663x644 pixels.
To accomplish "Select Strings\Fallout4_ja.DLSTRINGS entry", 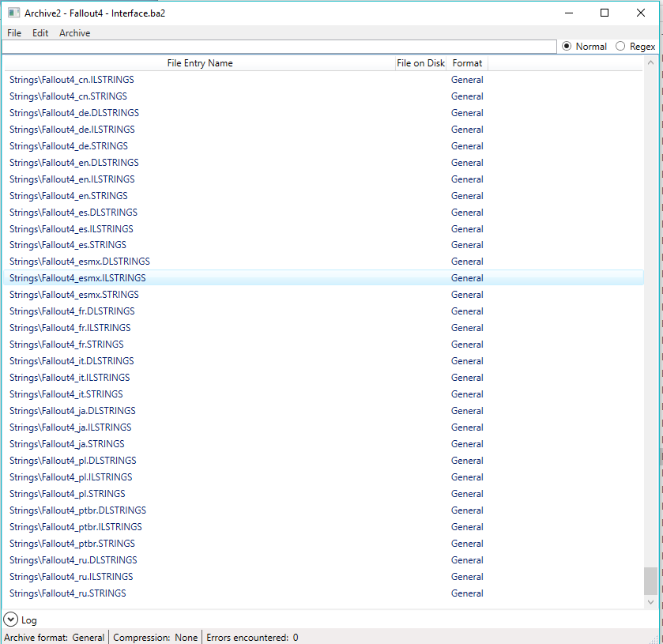I will point(323,411).
